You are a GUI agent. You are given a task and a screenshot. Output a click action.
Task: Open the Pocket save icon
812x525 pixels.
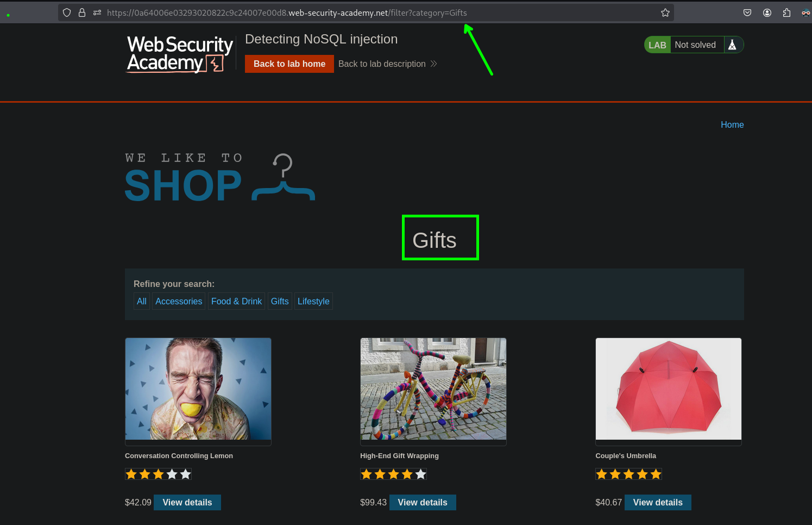coord(747,12)
